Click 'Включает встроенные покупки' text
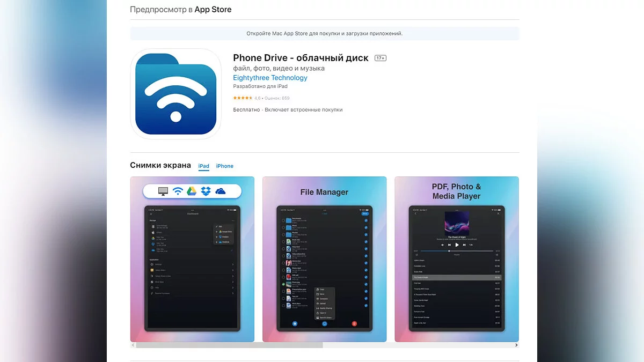This screenshot has height=362, width=644. [304, 110]
